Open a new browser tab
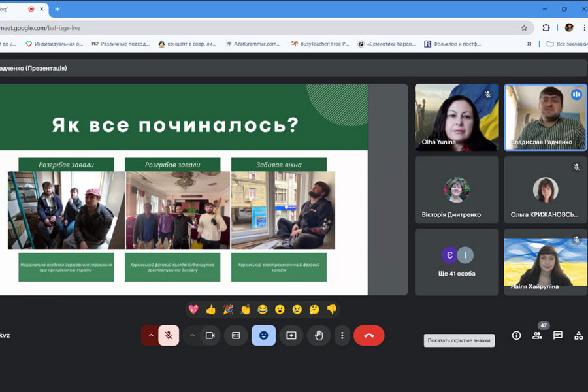 tap(57, 9)
